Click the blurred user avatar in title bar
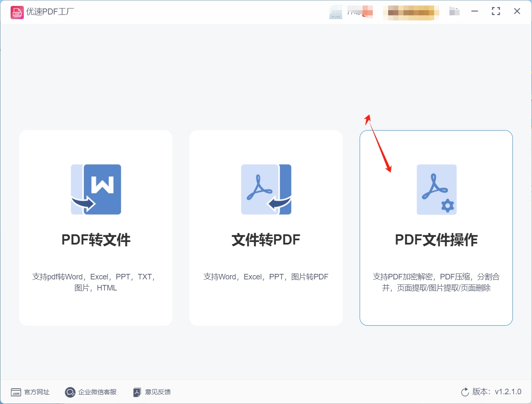 click(x=336, y=12)
